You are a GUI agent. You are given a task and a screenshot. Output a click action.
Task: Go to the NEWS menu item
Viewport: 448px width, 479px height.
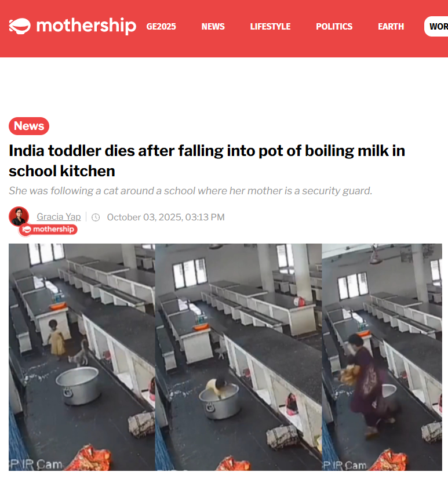point(213,27)
